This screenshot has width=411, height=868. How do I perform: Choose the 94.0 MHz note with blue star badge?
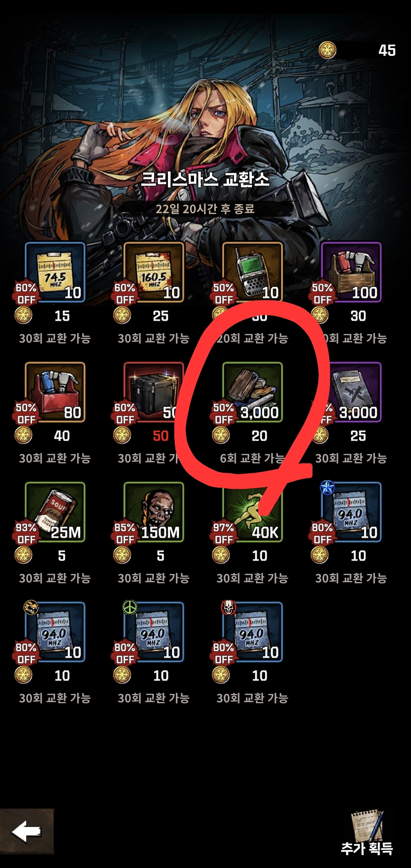pos(351,512)
